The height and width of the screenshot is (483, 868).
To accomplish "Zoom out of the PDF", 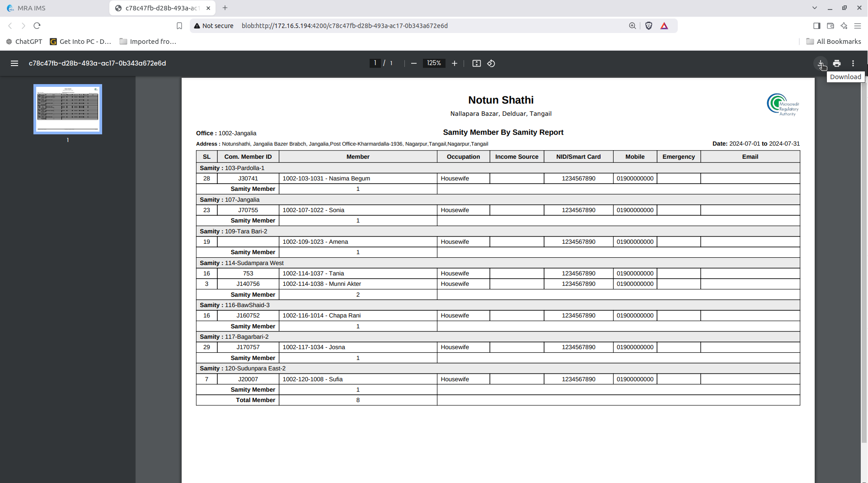I will coord(413,63).
